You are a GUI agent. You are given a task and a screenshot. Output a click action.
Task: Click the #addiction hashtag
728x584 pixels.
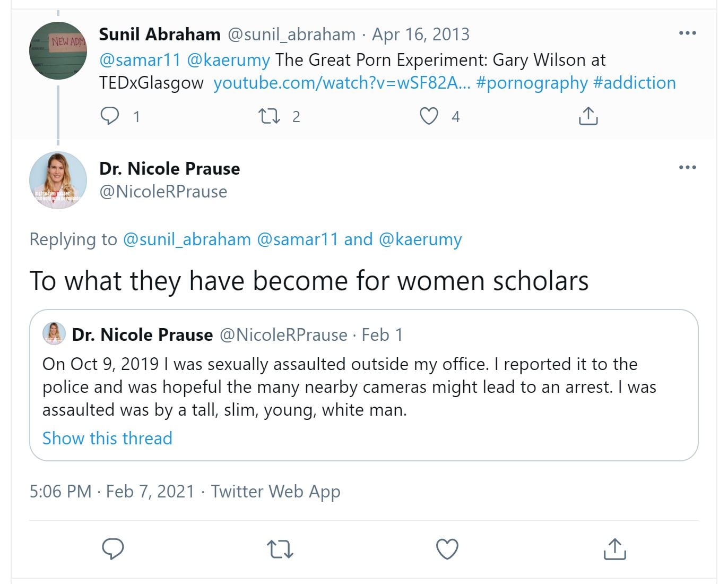634,83
